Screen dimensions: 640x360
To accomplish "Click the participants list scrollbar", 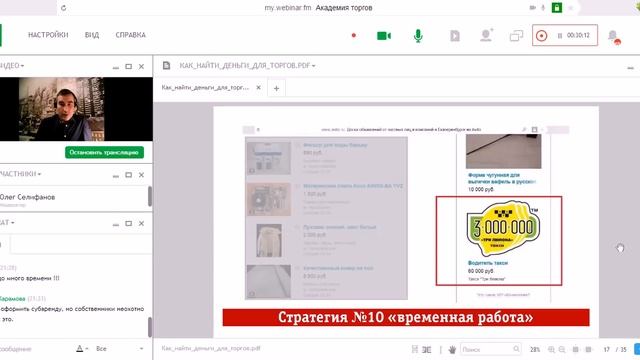I will [x=150, y=196].
